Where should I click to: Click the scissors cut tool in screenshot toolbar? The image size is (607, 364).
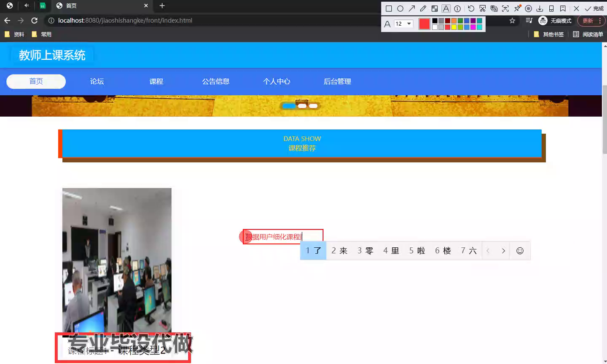[x=483, y=8]
